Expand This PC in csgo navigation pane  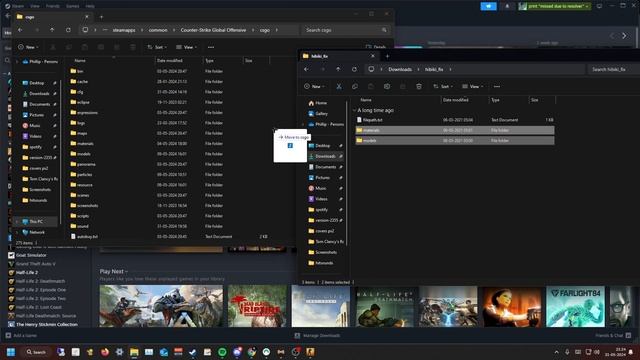click(17, 222)
